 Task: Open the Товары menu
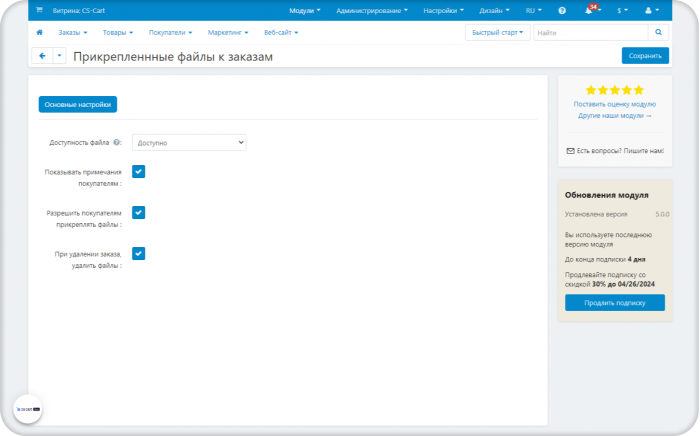[x=118, y=33]
